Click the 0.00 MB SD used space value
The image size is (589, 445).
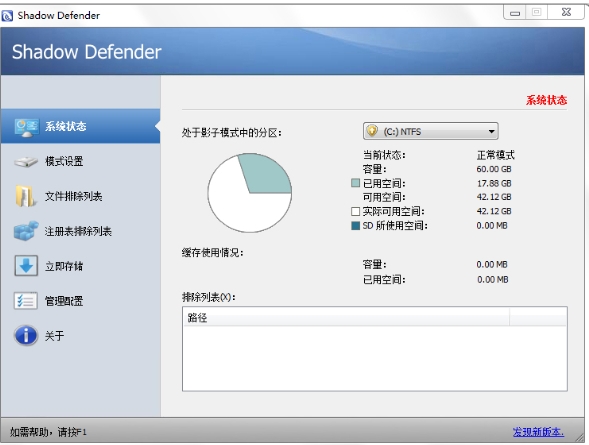492,226
